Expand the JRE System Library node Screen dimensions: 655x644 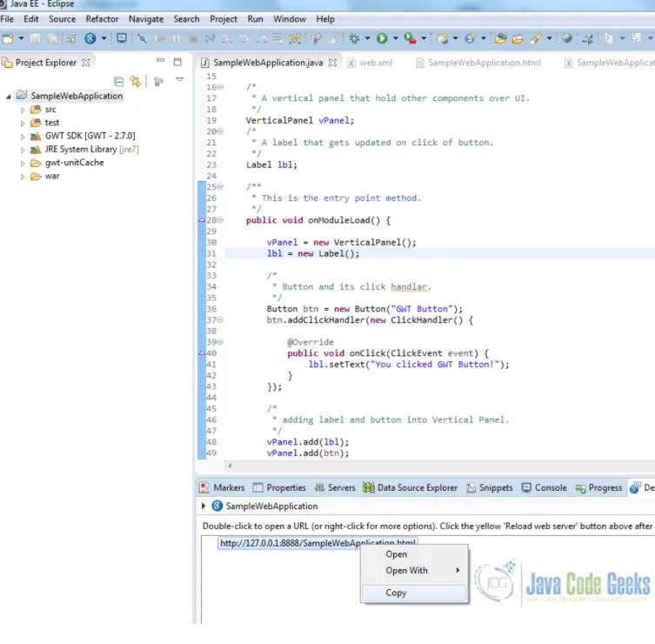point(23,150)
